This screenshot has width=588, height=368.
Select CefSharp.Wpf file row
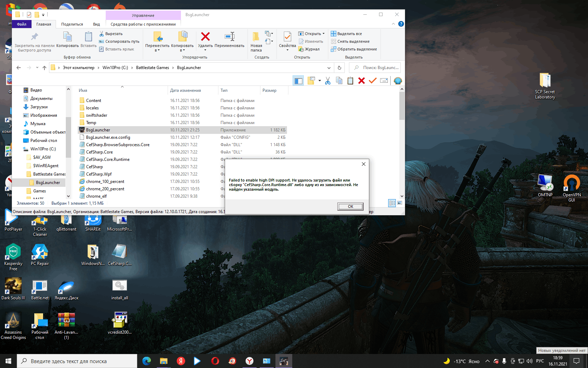point(150,174)
